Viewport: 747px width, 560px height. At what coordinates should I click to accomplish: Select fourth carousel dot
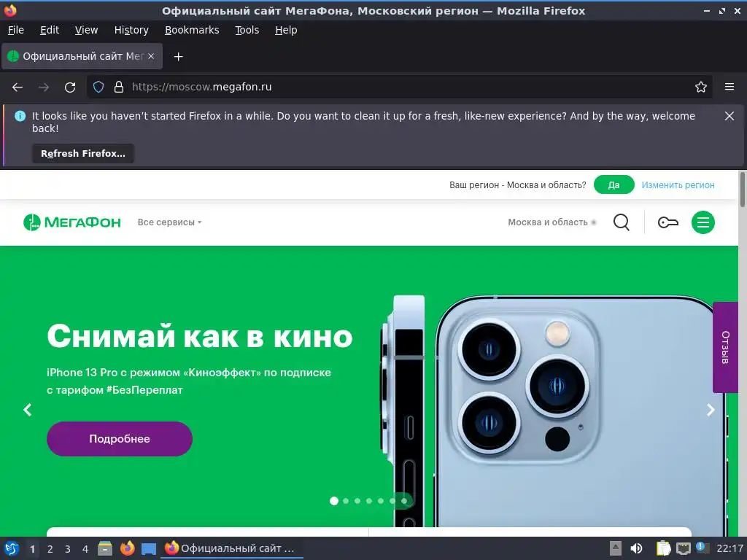pos(369,501)
